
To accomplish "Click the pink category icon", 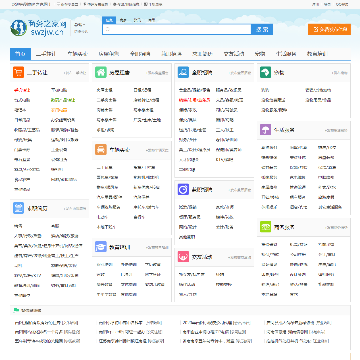I will click(183, 257).
